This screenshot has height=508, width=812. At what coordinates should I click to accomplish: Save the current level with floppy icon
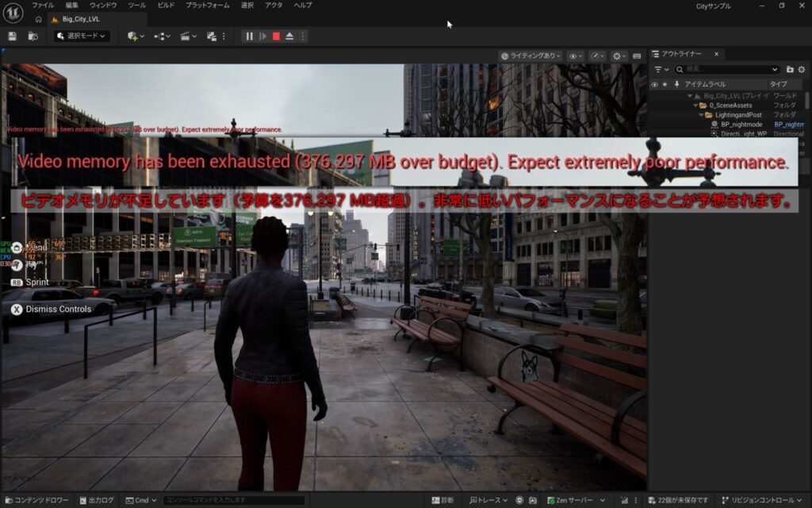(13, 37)
